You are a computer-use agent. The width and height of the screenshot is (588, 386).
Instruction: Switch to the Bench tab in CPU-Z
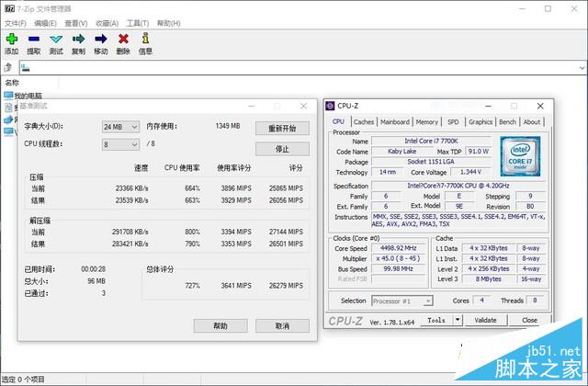tap(507, 122)
